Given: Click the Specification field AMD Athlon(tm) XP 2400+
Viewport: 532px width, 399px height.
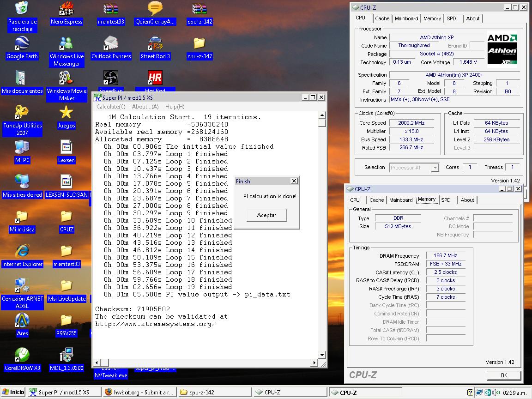Looking at the screenshot, I should (454, 75).
